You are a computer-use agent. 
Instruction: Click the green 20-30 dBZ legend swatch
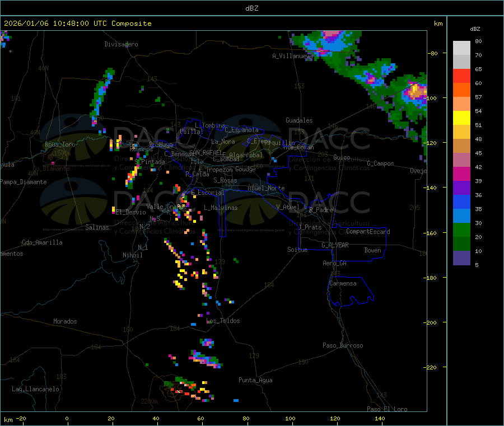coord(461,230)
